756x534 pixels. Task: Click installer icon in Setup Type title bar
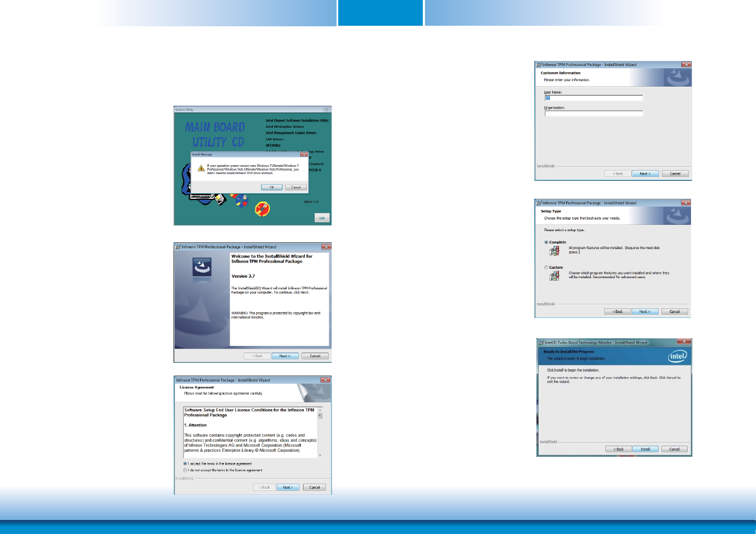pyautogui.click(x=539, y=203)
